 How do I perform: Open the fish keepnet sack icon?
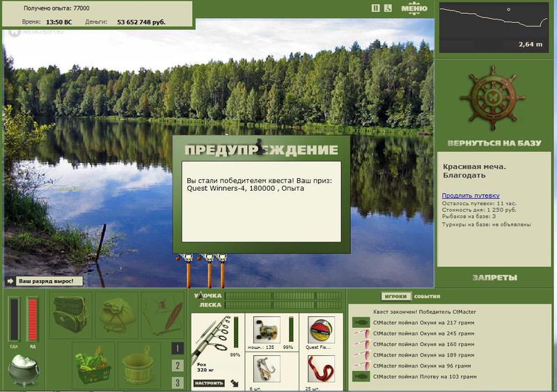point(117,315)
